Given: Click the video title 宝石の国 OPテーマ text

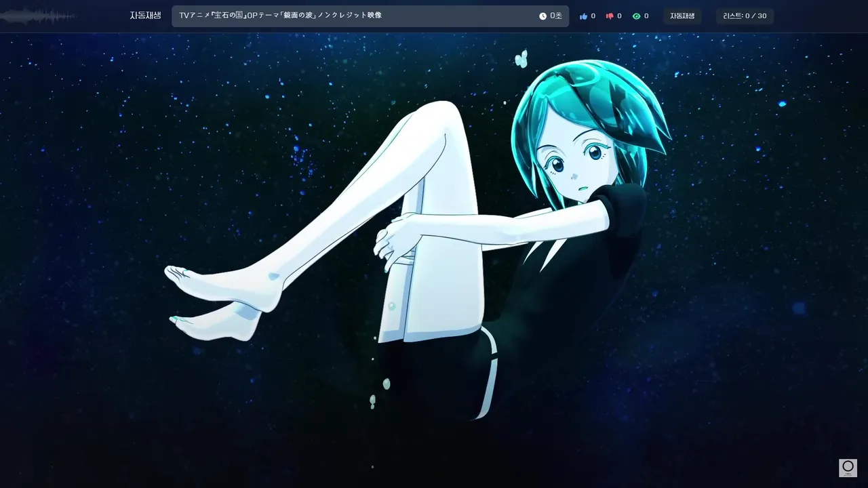Looking at the screenshot, I should point(281,15).
